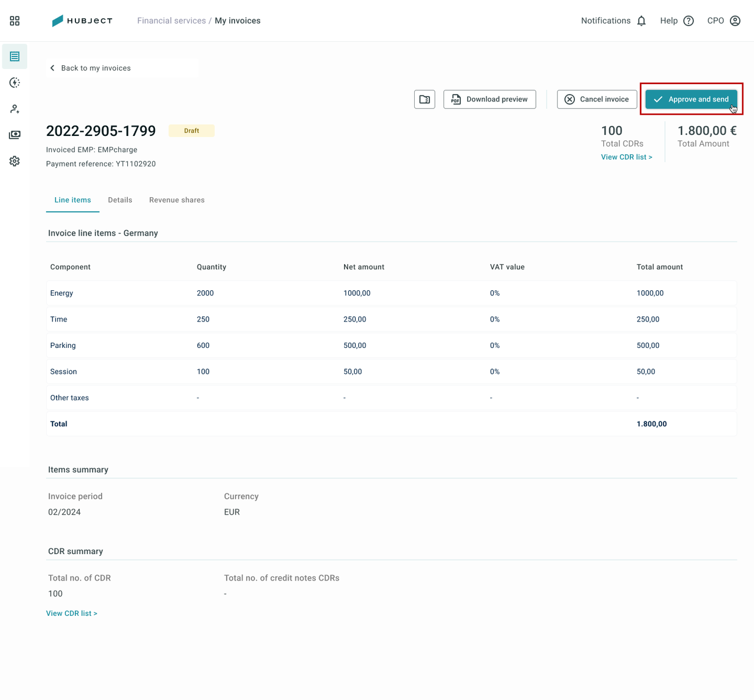The image size is (754, 700).
Task: Open the add-user sidebar icon
Action: coord(15,109)
